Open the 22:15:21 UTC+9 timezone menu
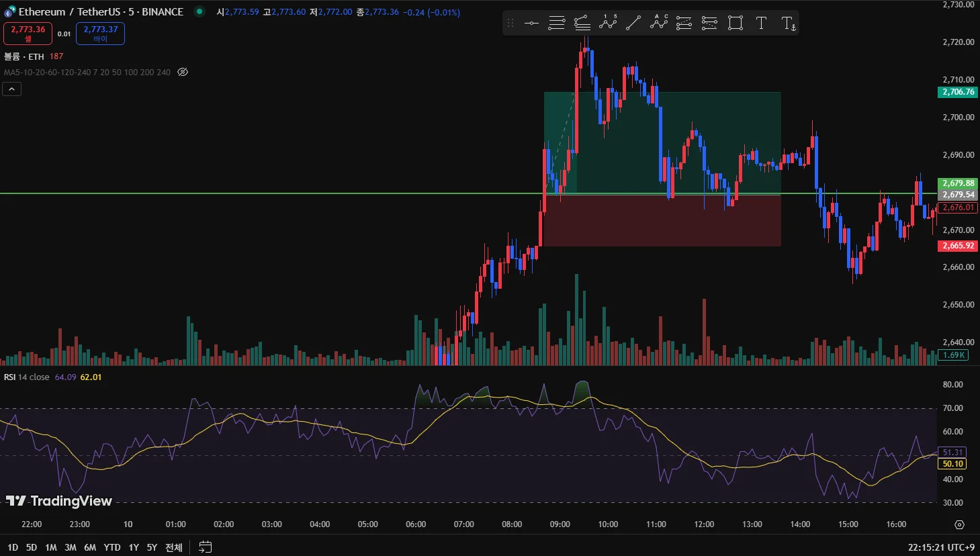 pos(941,547)
